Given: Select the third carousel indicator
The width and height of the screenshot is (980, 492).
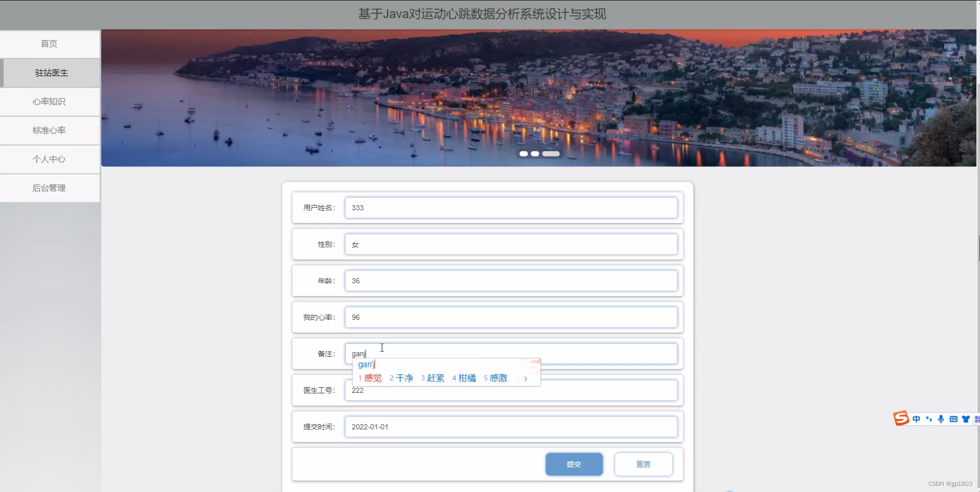Looking at the screenshot, I should pos(551,154).
